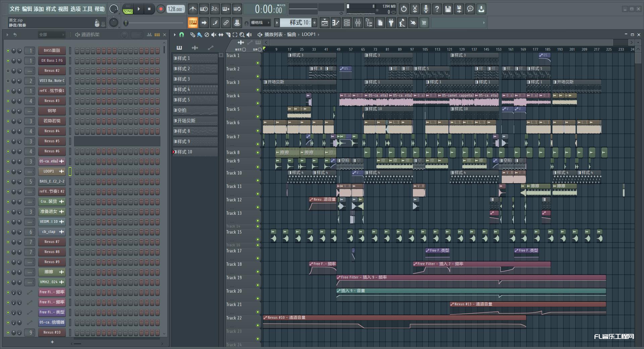Select the DX Bass 1 FG channel button
This screenshot has height=349, width=644.
(x=52, y=61)
